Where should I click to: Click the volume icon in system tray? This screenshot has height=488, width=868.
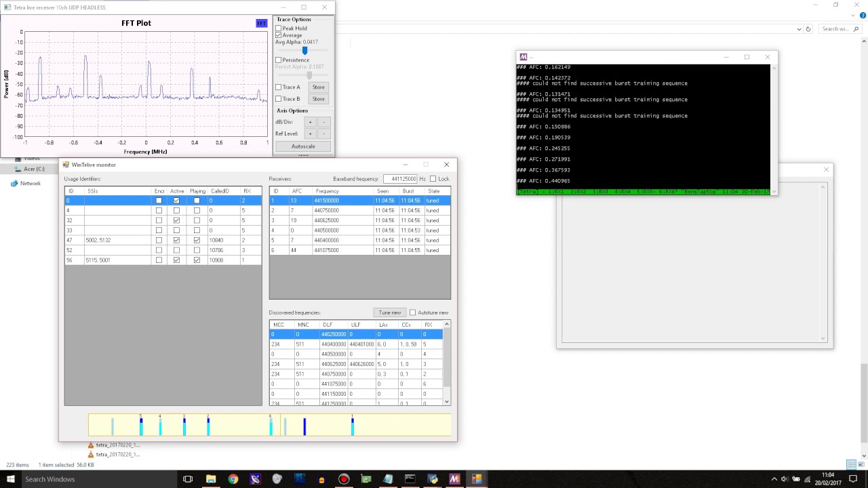pos(784,479)
